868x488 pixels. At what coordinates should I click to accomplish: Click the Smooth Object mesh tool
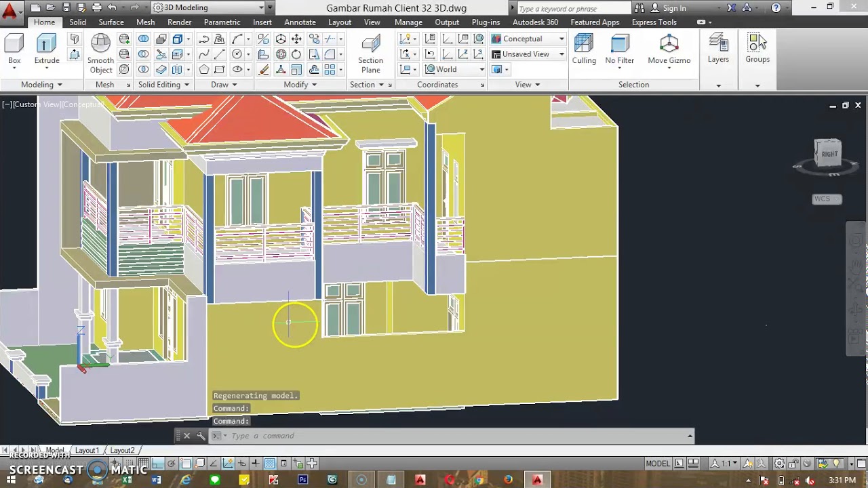pos(100,54)
